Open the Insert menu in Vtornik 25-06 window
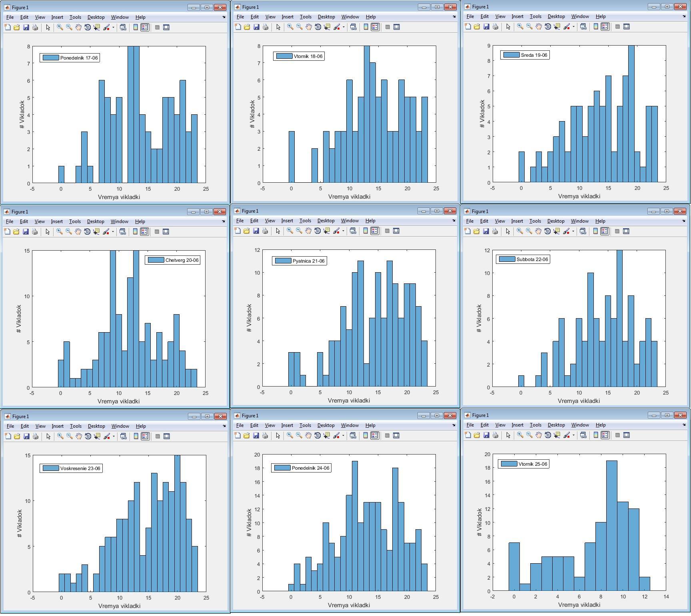This screenshot has width=691, height=616. click(517, 425)
